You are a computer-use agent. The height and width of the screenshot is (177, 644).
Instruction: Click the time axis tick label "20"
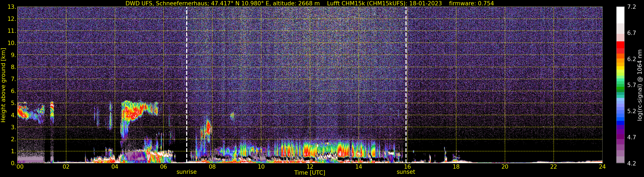point(505,167)
